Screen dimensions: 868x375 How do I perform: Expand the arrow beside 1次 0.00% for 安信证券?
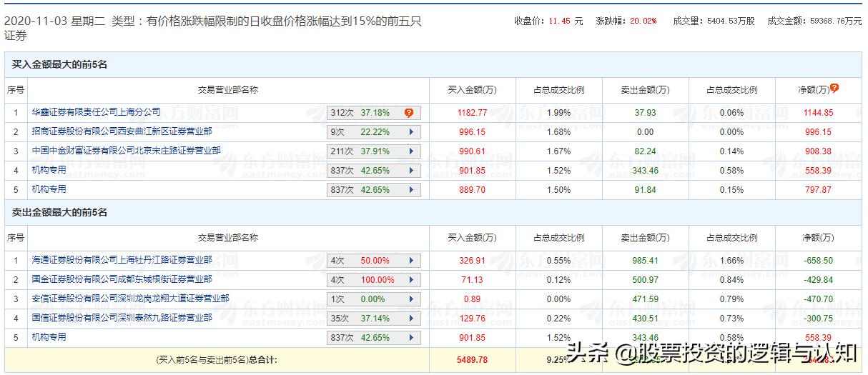pyautogui.click(x=411, y=299)
